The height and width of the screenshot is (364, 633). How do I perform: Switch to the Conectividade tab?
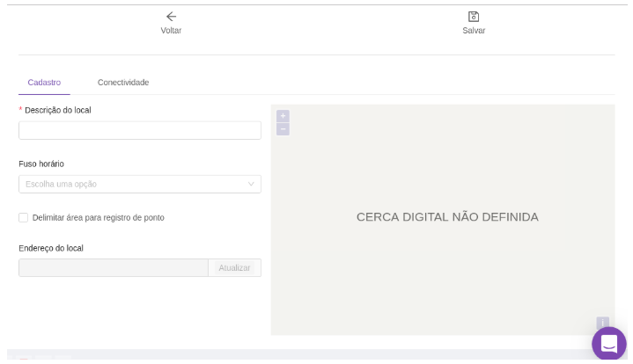[x=123, y=83]
